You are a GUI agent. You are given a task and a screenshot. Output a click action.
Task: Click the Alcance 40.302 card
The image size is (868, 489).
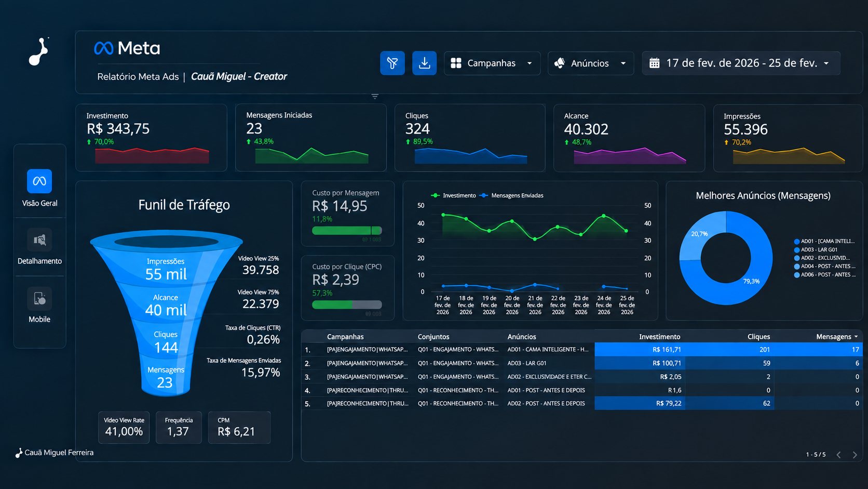pos(629,138)
